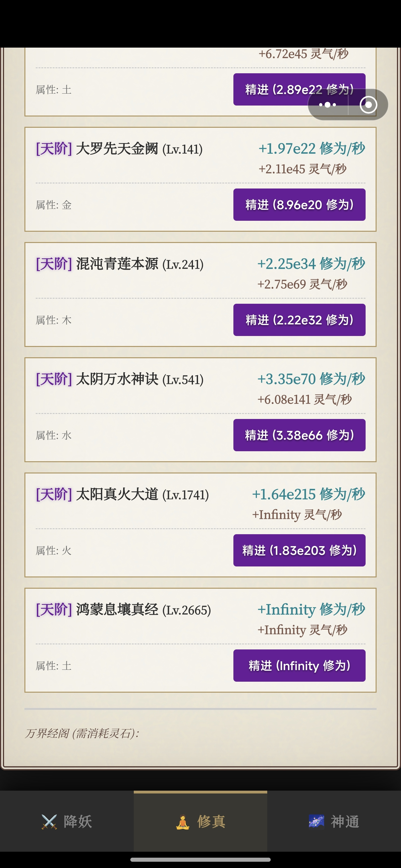
Task: Select the 混沌青莲本源 technique title
Action: click(117, 264)
